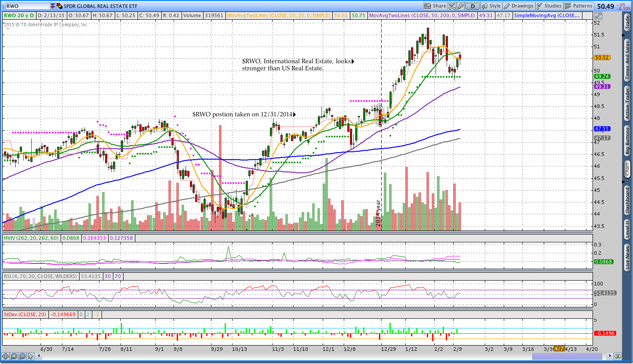Click the RWO 20 y D label
Screen dimensions: 633x364
(19, 15)
